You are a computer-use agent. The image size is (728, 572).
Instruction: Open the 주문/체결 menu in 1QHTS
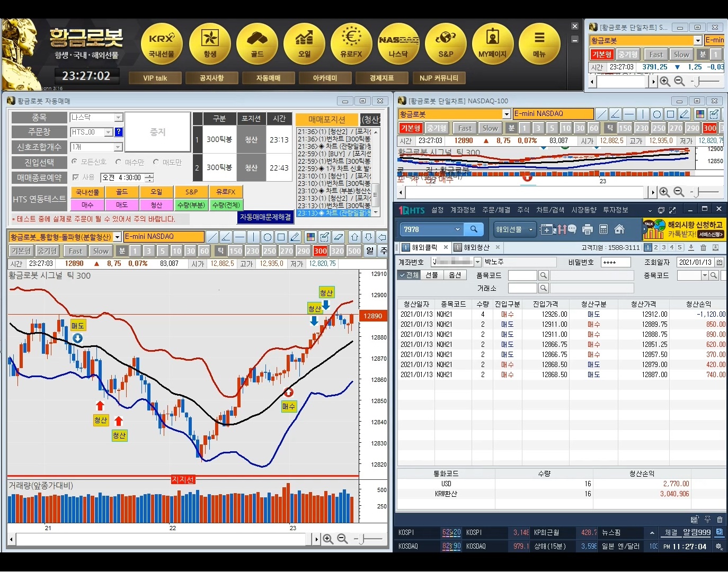point(496,210)
